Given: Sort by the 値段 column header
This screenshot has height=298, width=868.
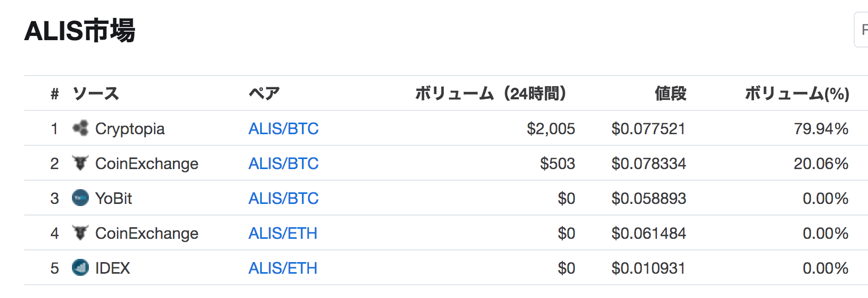Looking at the screenshot, I should (670, 94).
